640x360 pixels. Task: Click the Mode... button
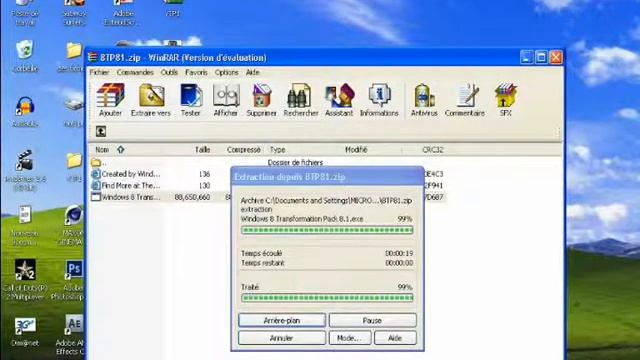click(x=350, y=338)
